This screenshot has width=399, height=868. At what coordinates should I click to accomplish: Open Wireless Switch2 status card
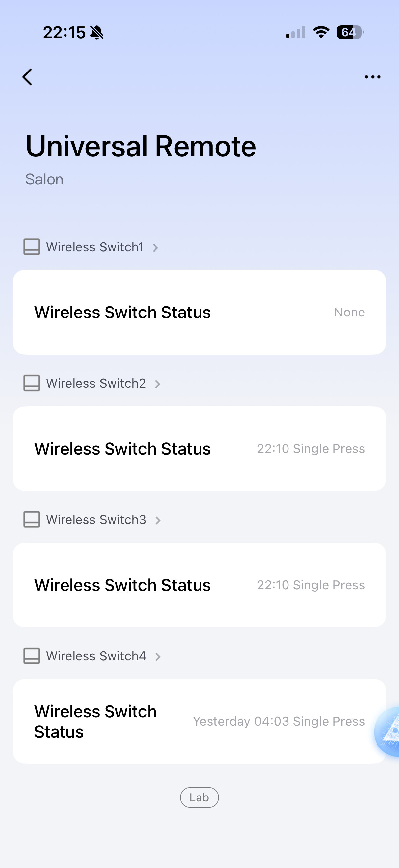tap(199, 449)
